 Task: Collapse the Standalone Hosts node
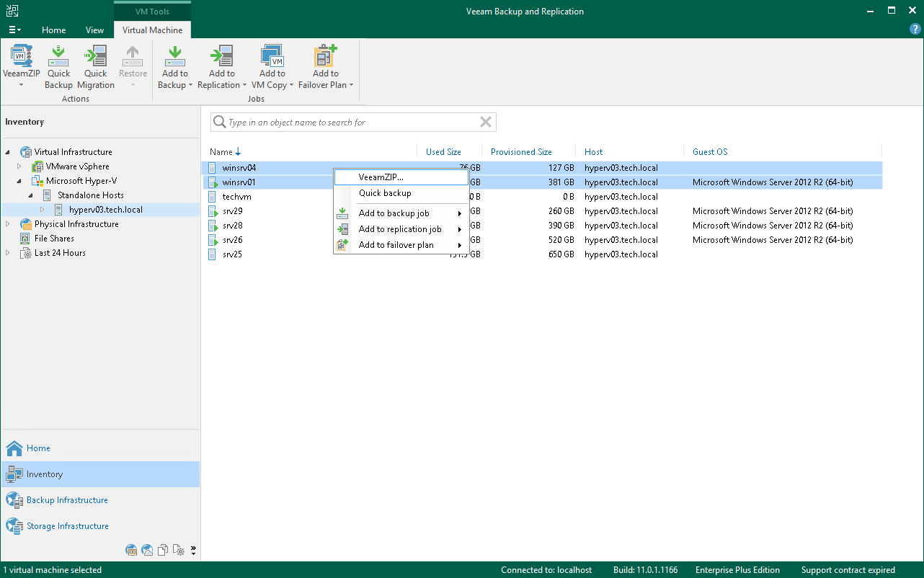point(30,195)
